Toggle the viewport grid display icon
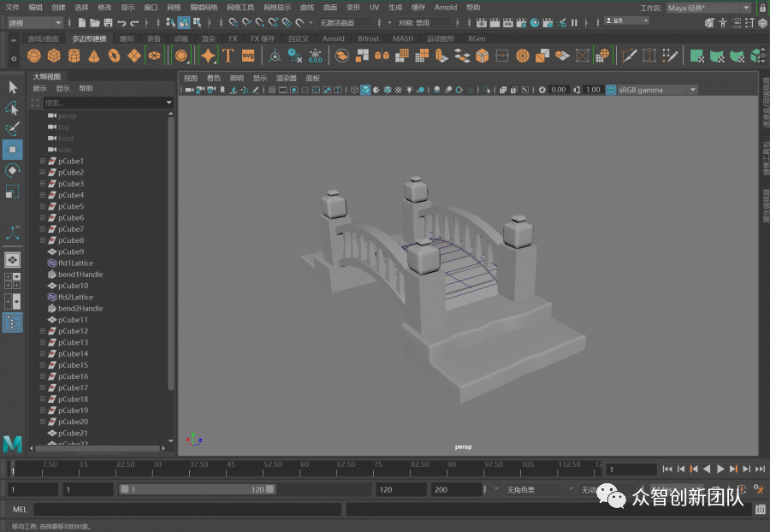Screen dimensions: 770x532 pos(272,90)
